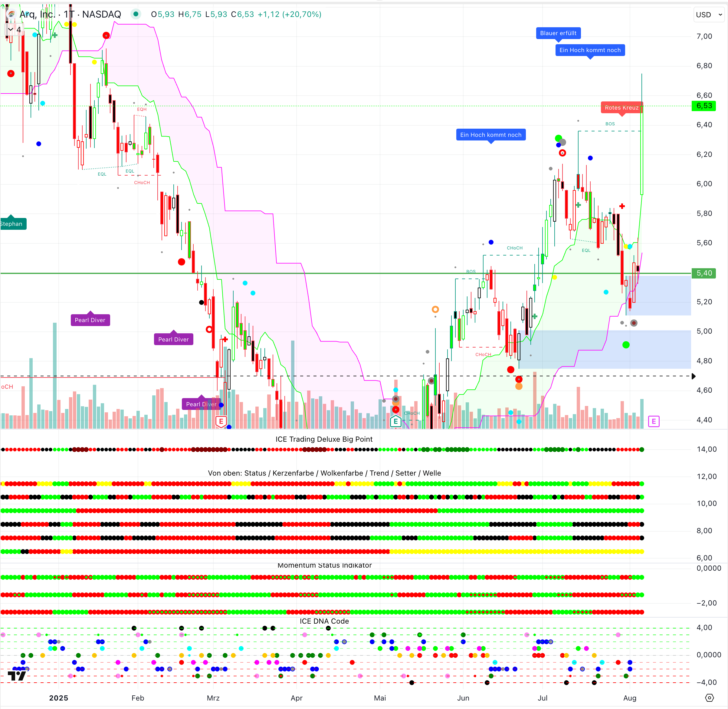Image resolution: width=728 pixels, height=709 pixels.
Task: Click black arrow at dashed line end
Action: (694, 376)
